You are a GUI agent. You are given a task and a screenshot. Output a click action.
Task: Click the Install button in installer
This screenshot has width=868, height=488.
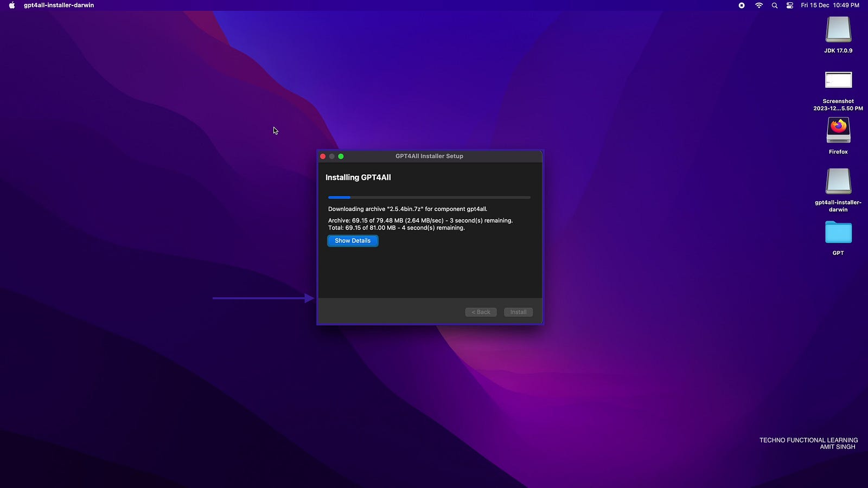click(x=518, y=312)
